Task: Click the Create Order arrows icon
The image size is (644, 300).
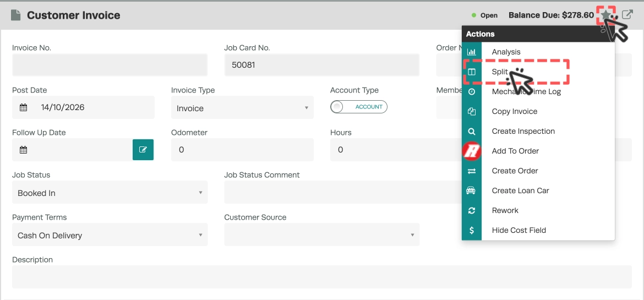Action: (x=472, y=171)
